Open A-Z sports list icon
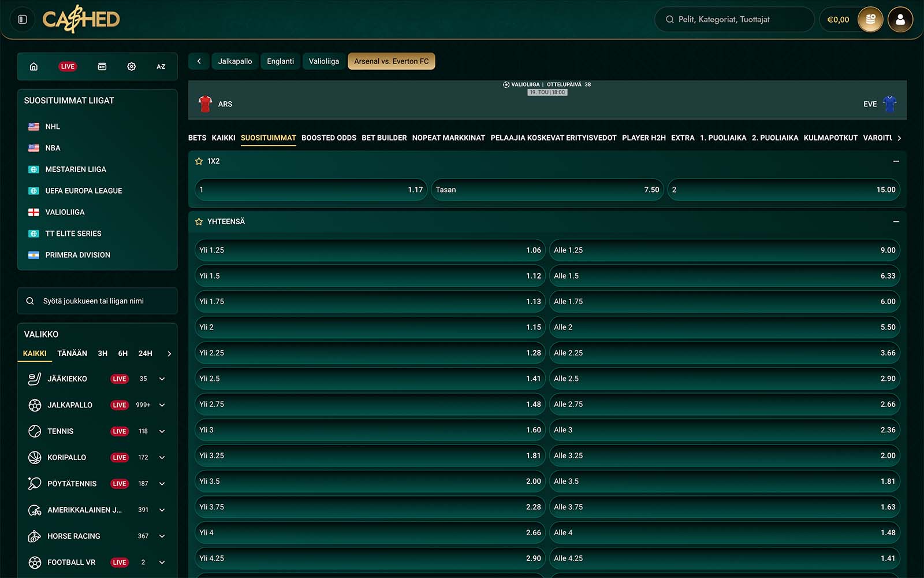This screenshot has width=924, height=578. 161,66
